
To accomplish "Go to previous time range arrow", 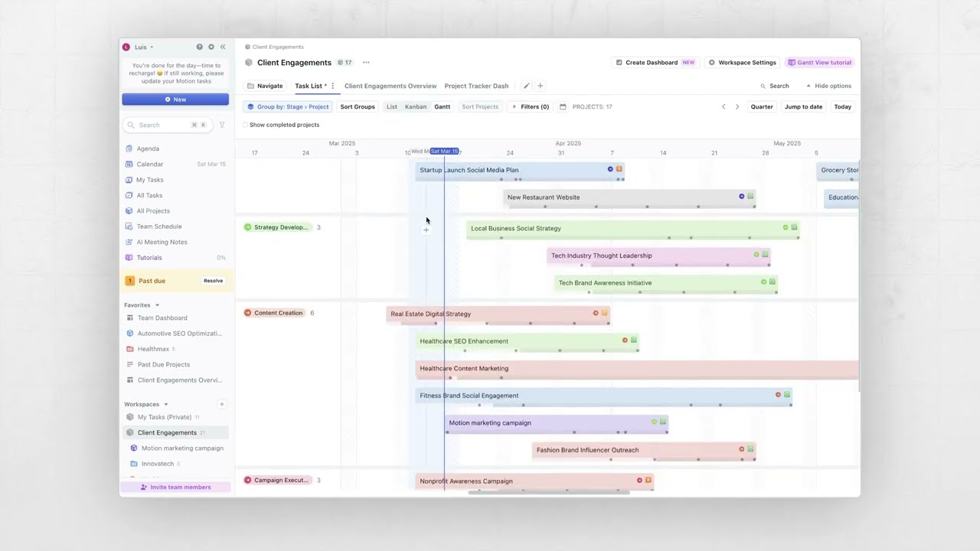I will pos(724,106).
